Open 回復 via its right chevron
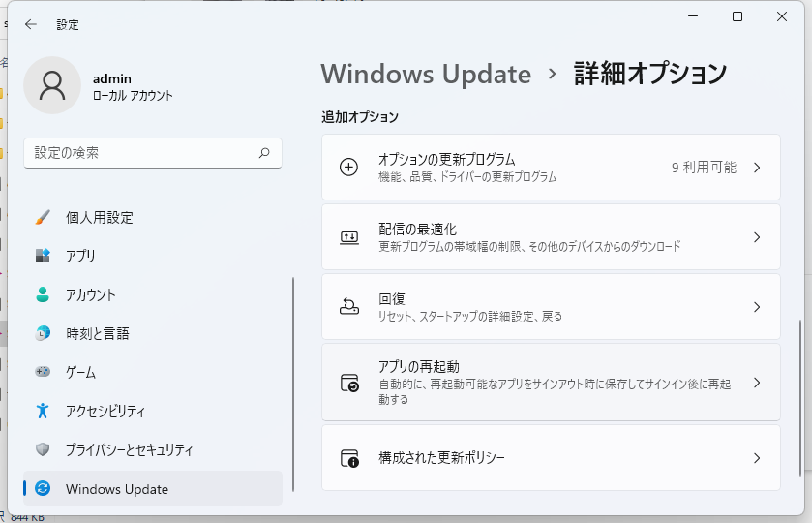 (757, 307)
